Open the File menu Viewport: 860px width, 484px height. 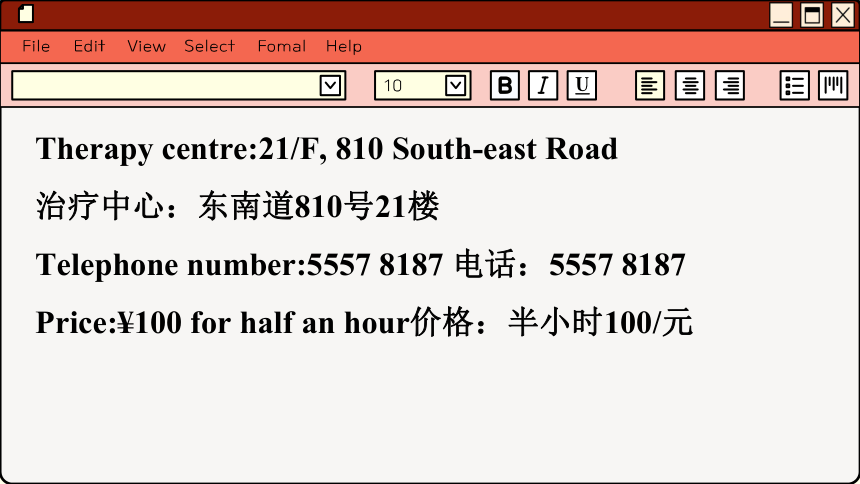point(36,46)
